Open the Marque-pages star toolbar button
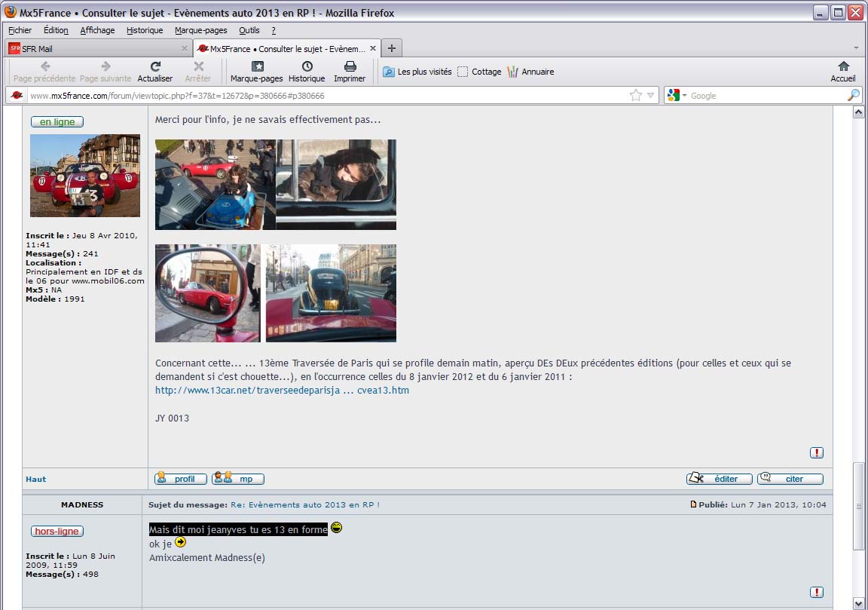Viewport: 868px width, 610px height. (257, 72)
